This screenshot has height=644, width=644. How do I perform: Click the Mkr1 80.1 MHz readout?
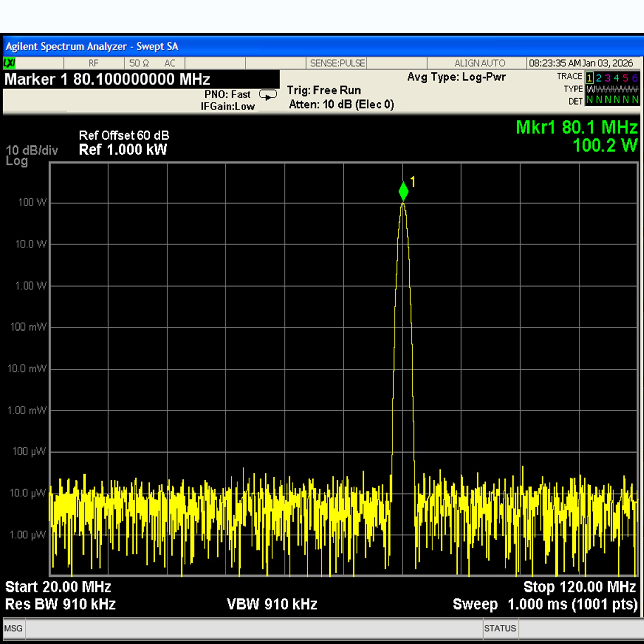(x=576, y=127)
